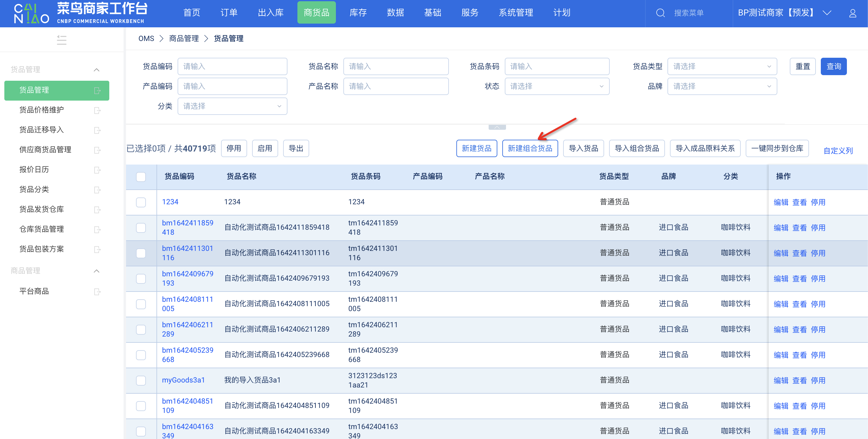Focus the 货品编码 input field
The width and height of the screenshot is (868, 439).
click(x=232, y=66)
